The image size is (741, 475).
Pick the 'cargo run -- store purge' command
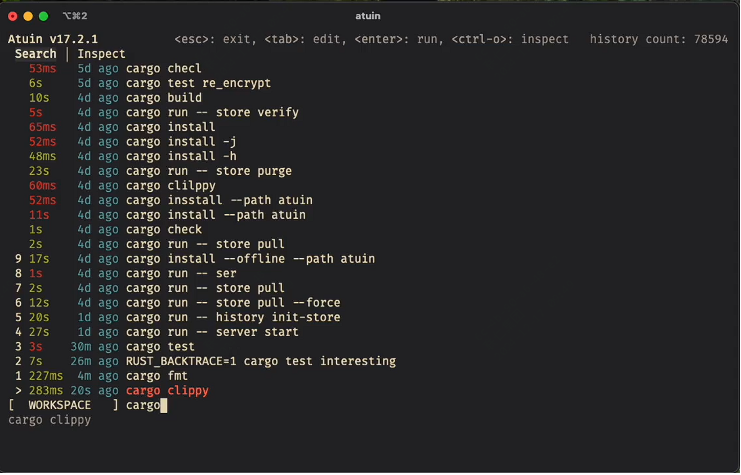pyautogui.click(x=209, y=171)
